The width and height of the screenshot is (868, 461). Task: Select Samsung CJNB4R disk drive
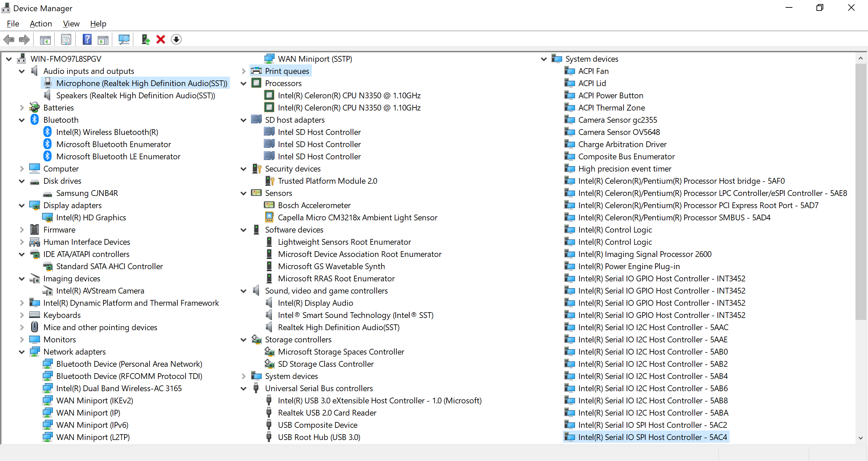pos(87,193)
